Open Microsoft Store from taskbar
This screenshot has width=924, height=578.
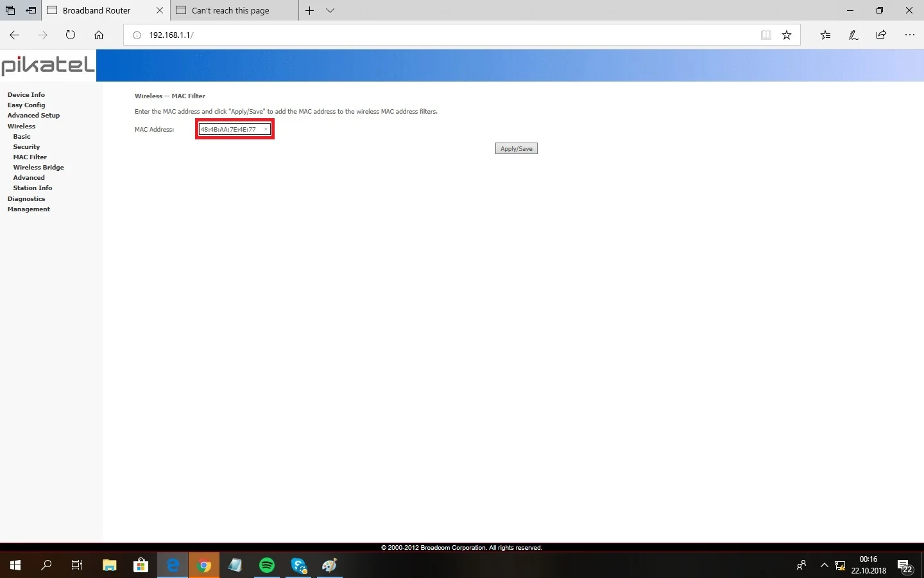[141, 565]
